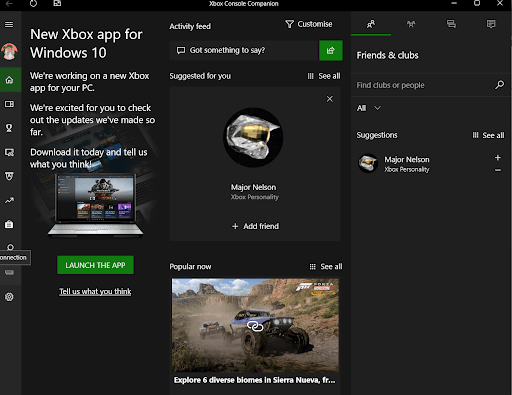The height and width of the screenshot is (395, 512).
Task: Open the hamburger navigation menu
Action: pos(9,24)
